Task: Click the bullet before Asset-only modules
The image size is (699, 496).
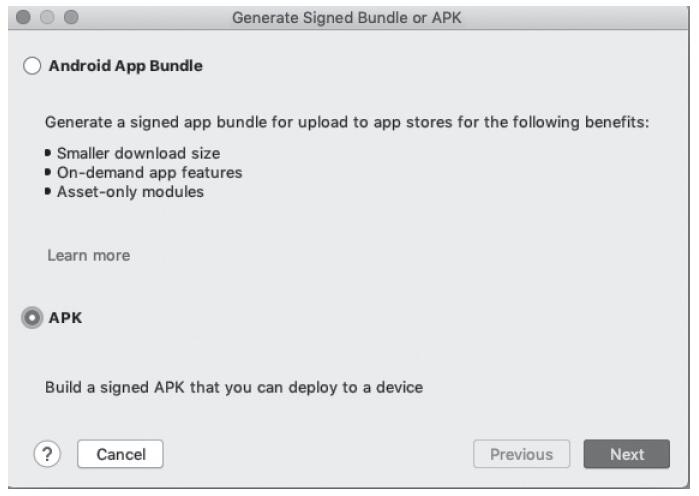Action: pos(49,192)
